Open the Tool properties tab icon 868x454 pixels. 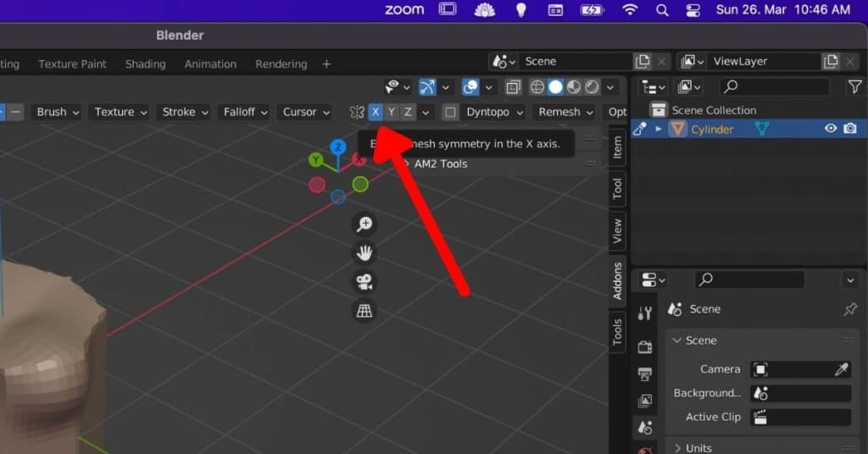point(645,313)
